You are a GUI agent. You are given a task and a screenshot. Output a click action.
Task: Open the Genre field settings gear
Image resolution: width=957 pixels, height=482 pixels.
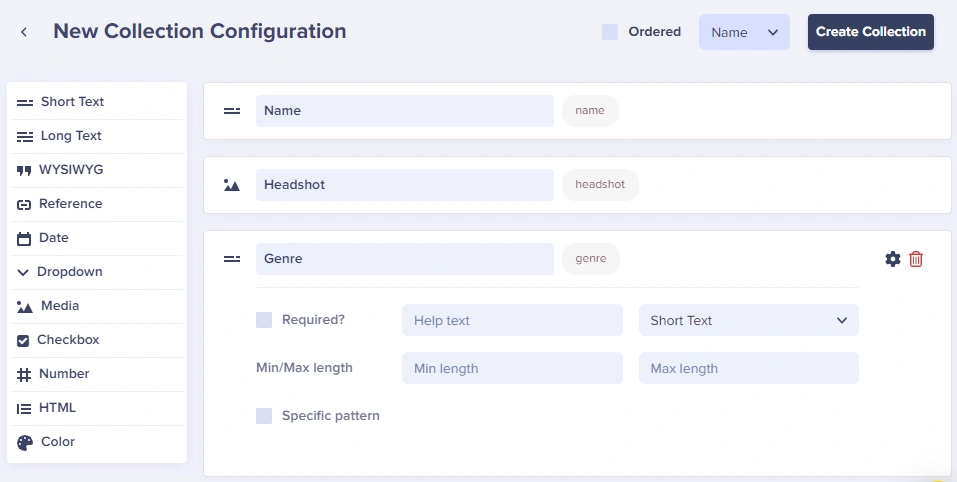tap(893, 259)
